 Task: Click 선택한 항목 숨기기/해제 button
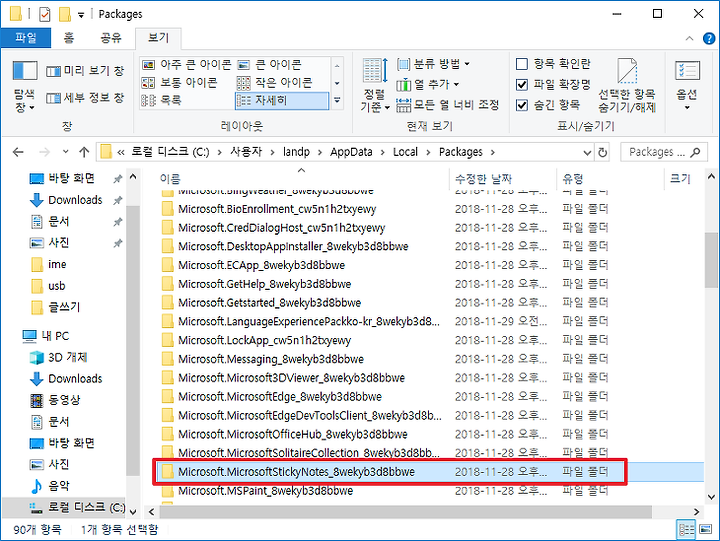click(x=627, y=86)
